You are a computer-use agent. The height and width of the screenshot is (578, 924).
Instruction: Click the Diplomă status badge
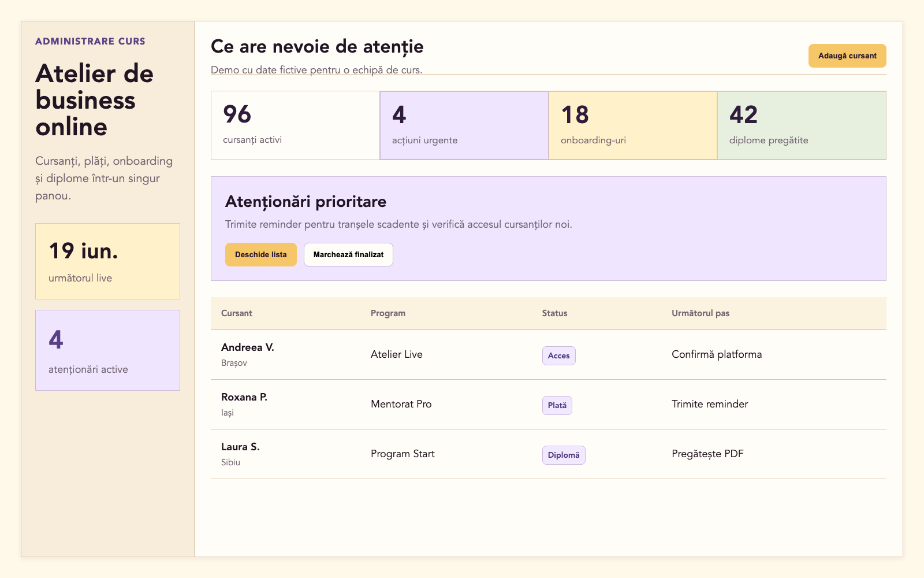[x=564, y=455]
